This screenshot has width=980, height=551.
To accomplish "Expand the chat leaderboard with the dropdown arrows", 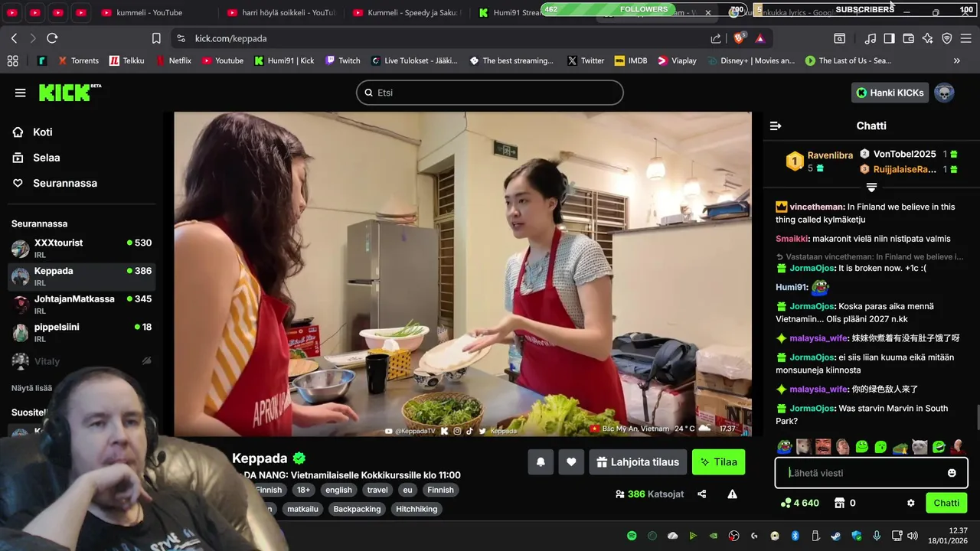I will pyautogui.click(x=871, y=187).
